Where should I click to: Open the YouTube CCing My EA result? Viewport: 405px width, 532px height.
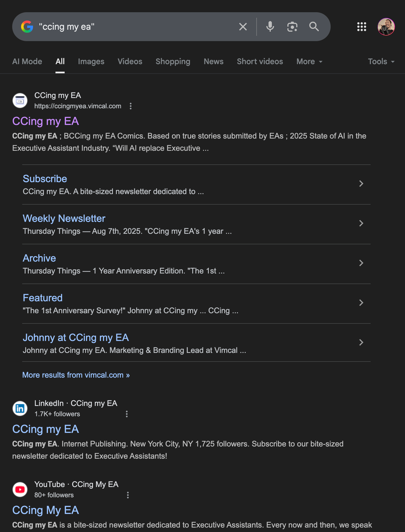tap(45, 510)
